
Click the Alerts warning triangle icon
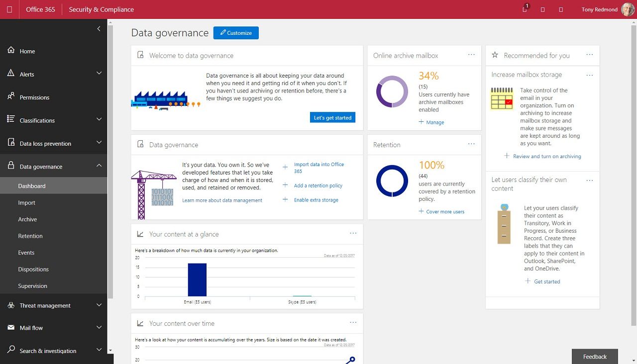pyautogui.click(x=11, y=74)
